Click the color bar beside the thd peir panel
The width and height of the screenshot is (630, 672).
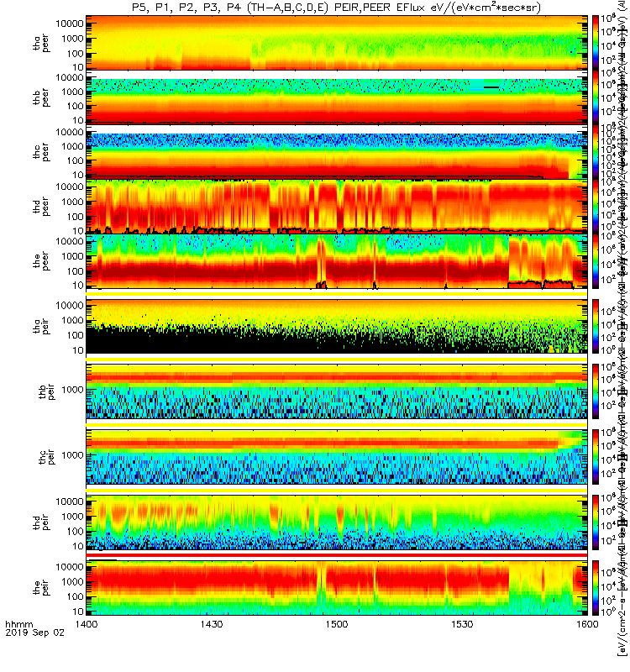point(596,522)
